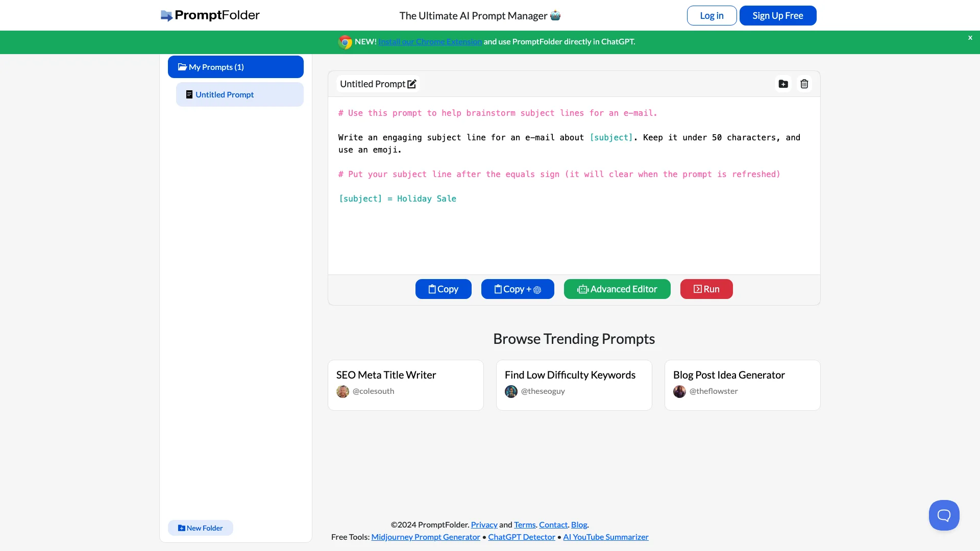This screenshot has height=551, width=980.
Task: Click the New Folder button
Action: pyautogui.click(x=200, y=528)
